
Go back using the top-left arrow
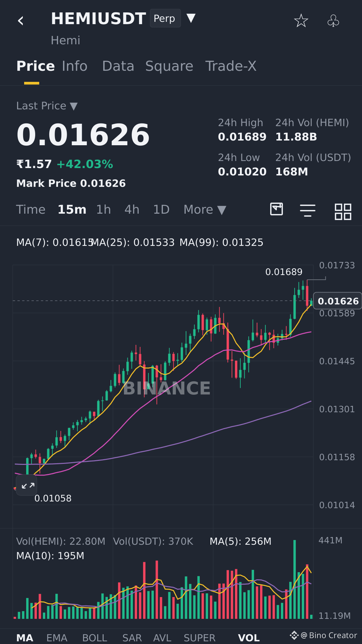click(x=21, y=21)
